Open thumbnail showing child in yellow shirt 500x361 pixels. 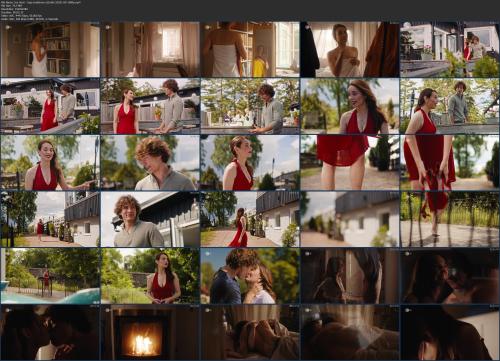(x=250, y=49)
